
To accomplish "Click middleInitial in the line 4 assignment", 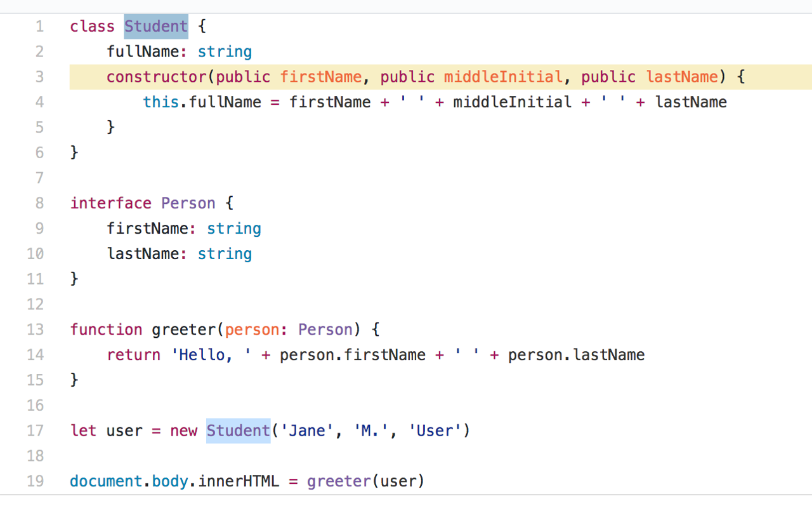I will [513, 102].
